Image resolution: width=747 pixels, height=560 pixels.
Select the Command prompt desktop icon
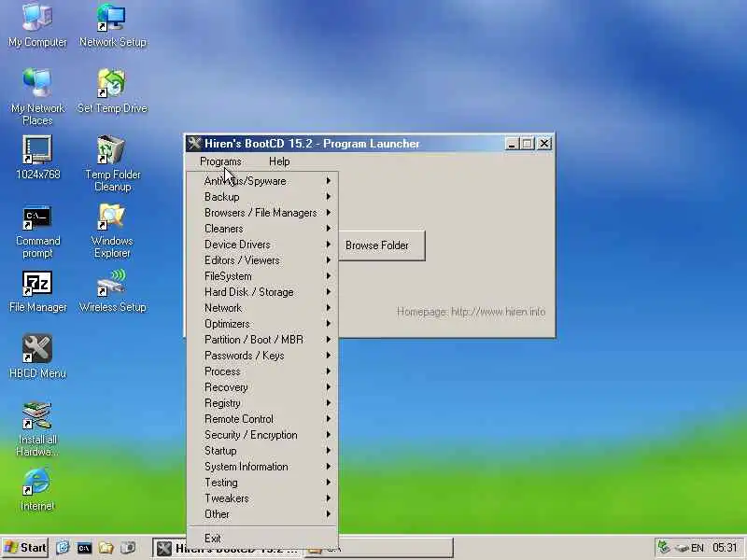click(37, 231)
